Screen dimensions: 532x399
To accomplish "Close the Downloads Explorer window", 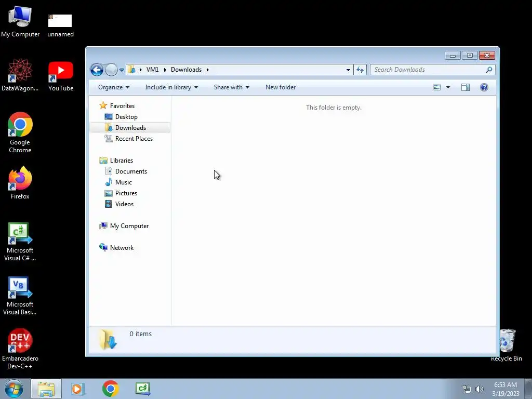I will [487, 55].
